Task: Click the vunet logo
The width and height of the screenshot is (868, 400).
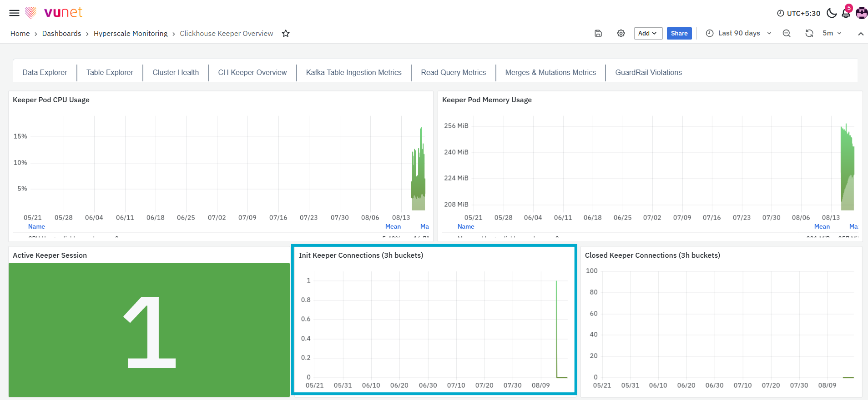Action: pyautogui.click(x=54, y=13)
